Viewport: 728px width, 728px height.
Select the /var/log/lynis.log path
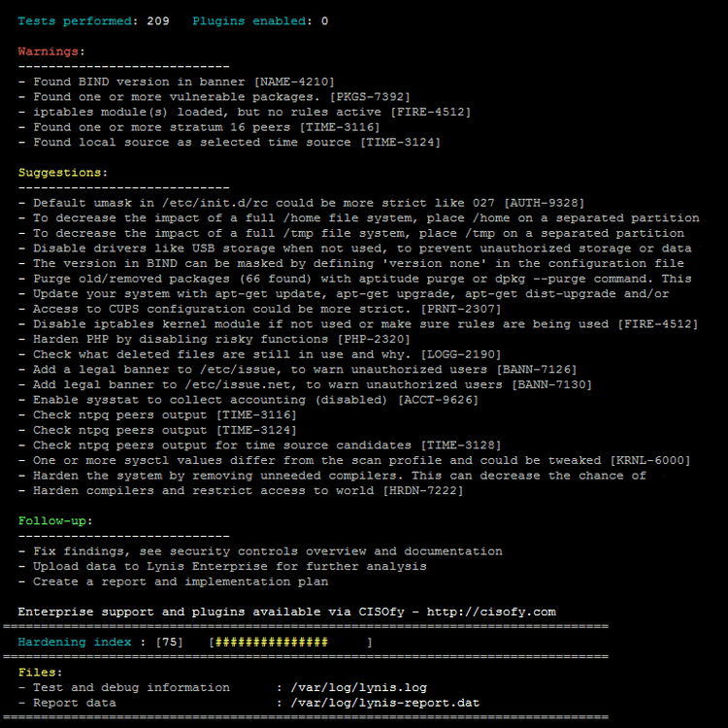tap(358, 687)
